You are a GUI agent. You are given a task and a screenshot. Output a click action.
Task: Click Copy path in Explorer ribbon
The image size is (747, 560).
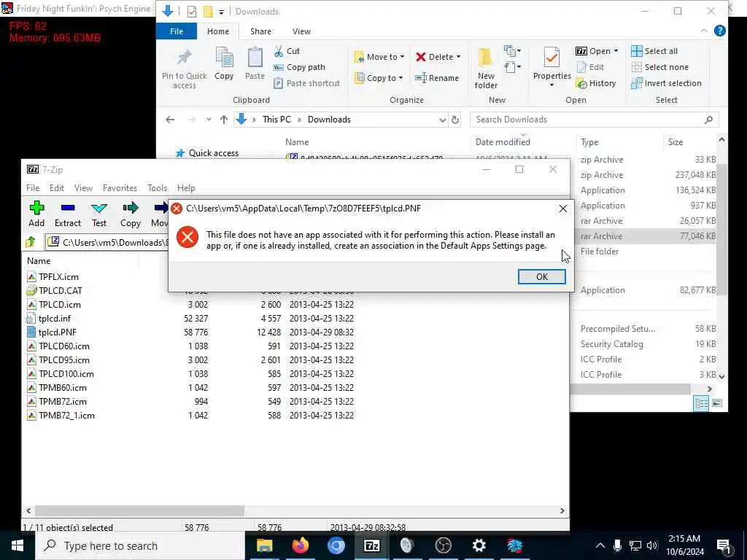coord(300,67)
